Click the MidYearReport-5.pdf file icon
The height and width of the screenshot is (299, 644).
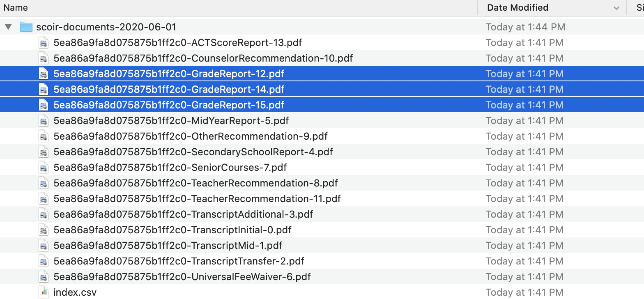point(44,121)
